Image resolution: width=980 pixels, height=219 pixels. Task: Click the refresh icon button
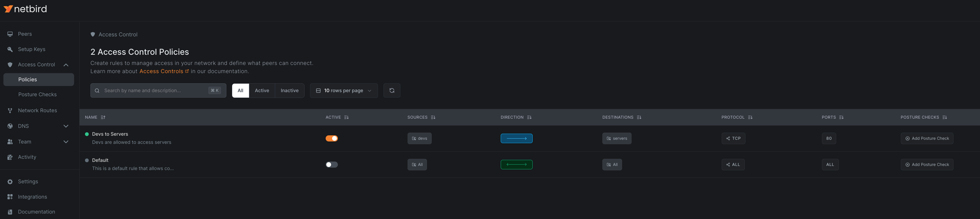click(x=392, y=91)
